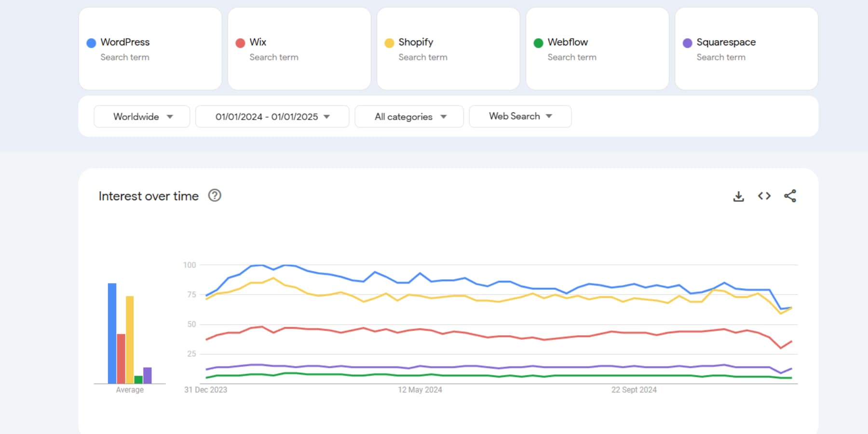Open the date range selector
The width and height of the screenshot is (868, 434).
[271, 116]
